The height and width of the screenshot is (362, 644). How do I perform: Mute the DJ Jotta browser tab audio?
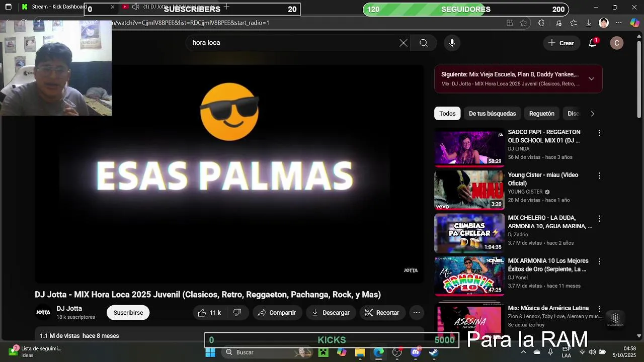tap(136, 7)
